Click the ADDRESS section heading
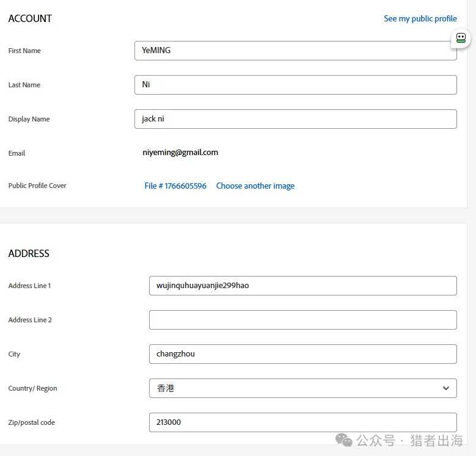The width and height of the screenshot is (476, 456). tap(29, 253)
